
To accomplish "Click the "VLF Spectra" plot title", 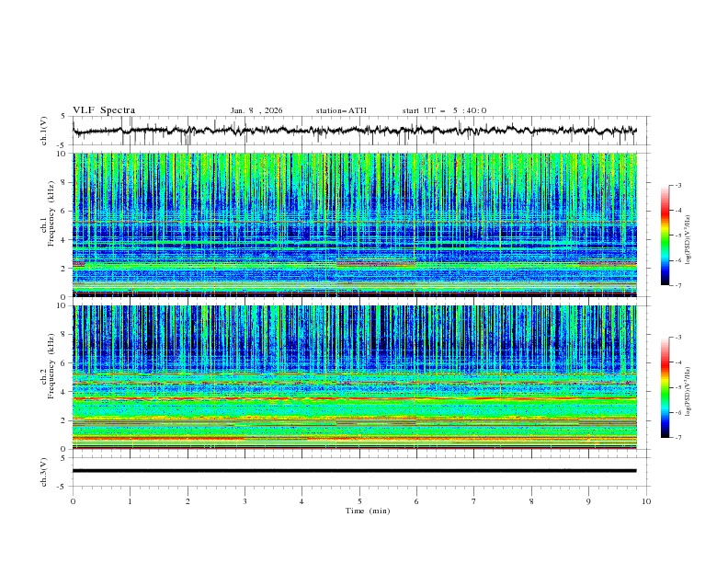I will (x=104, y=110).
